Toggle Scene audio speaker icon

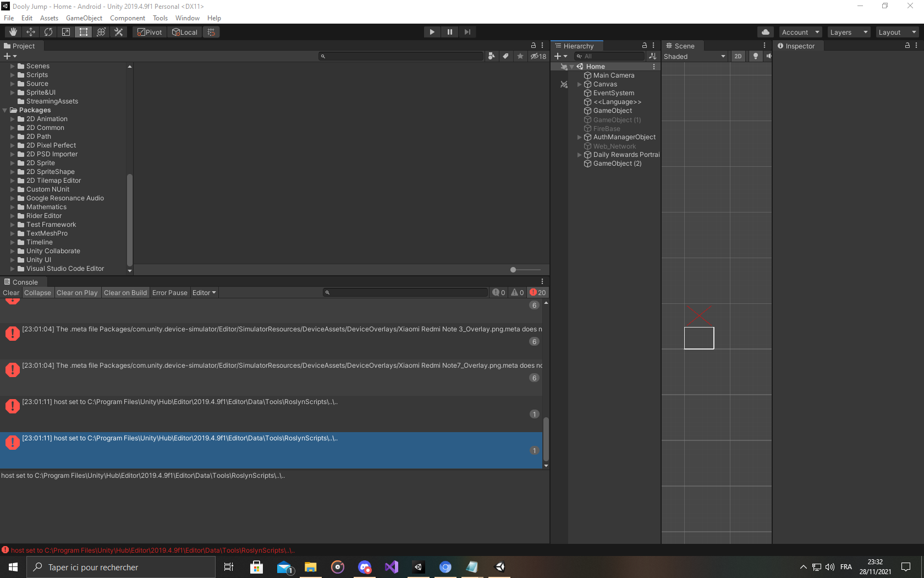tap(768, 56)
